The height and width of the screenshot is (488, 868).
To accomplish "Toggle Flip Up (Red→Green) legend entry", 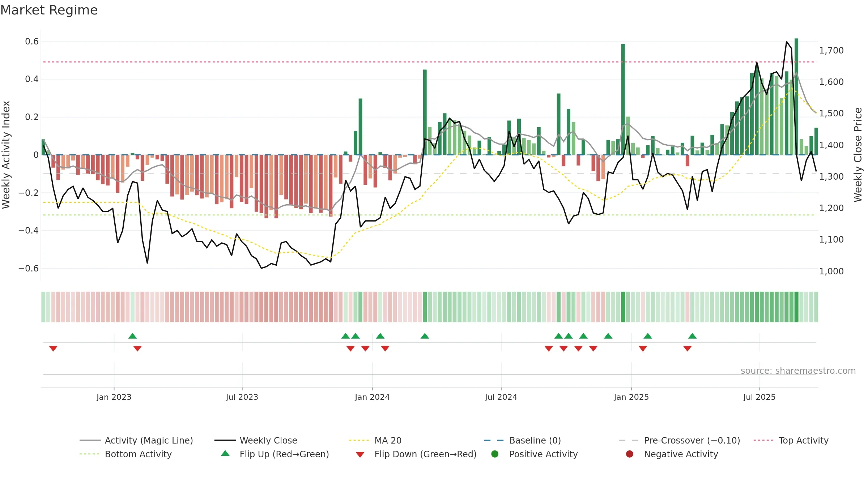I will 275,454.
